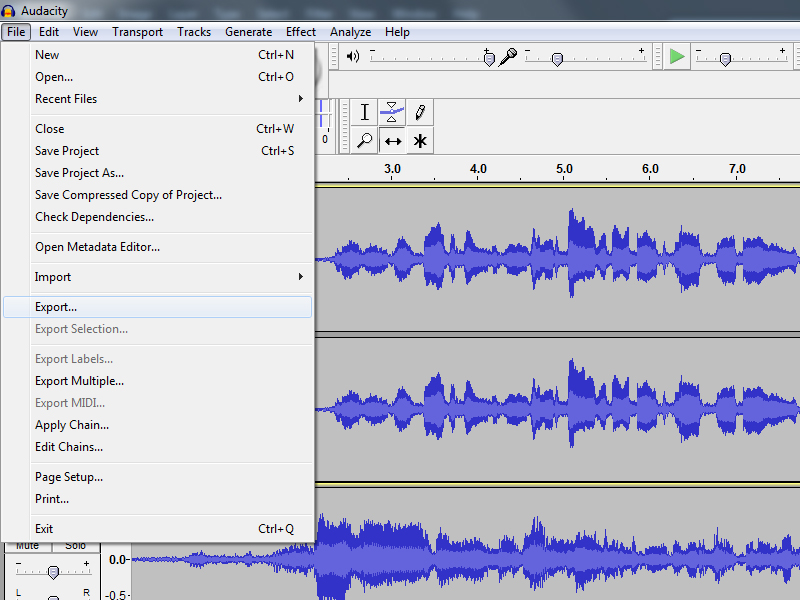Expand the Import submenu
The width and height of the screenshot is (800, 600).
pyautogui.click(x=158, y=277)
